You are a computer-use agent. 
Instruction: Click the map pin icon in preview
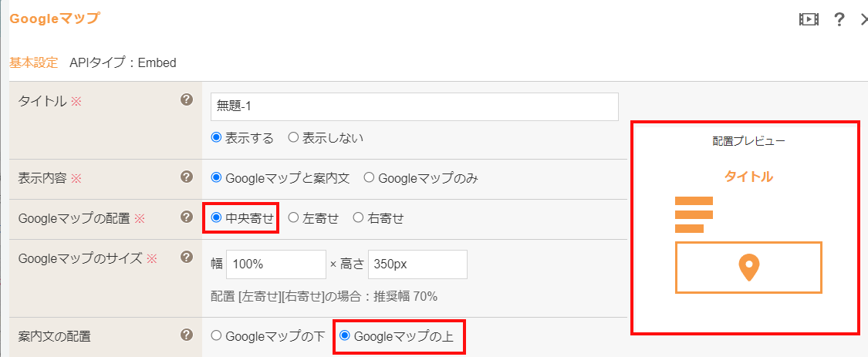tap(749, 268)
